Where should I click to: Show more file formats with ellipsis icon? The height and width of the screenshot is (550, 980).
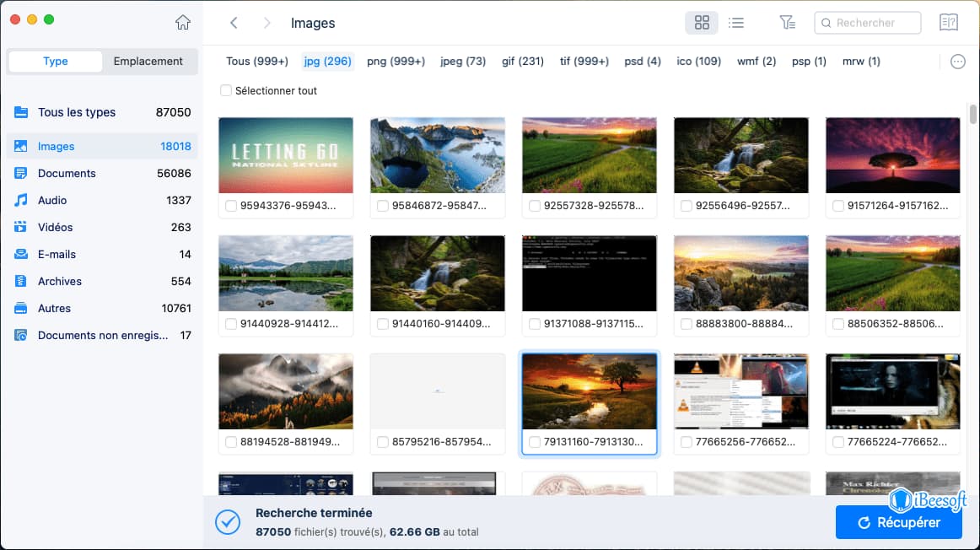(x=957, y=62)
